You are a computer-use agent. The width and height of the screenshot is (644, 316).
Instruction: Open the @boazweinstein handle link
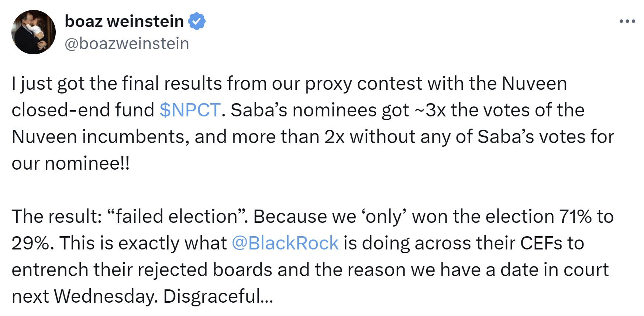(x=127, y=44)
